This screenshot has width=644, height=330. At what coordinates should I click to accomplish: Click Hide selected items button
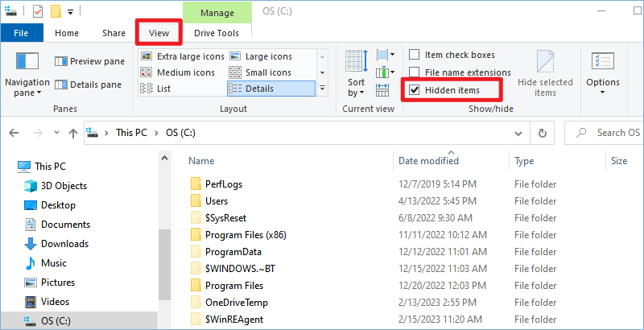(x=545, y=73)
